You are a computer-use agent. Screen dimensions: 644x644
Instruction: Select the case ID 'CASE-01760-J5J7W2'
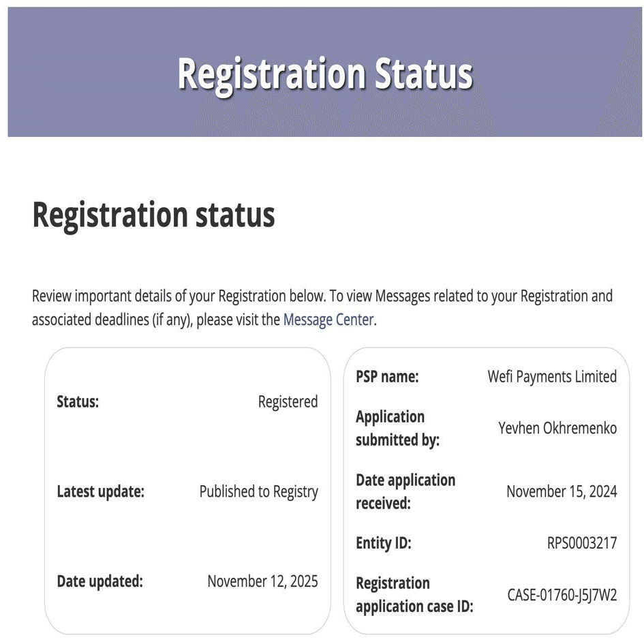(562, 595)
